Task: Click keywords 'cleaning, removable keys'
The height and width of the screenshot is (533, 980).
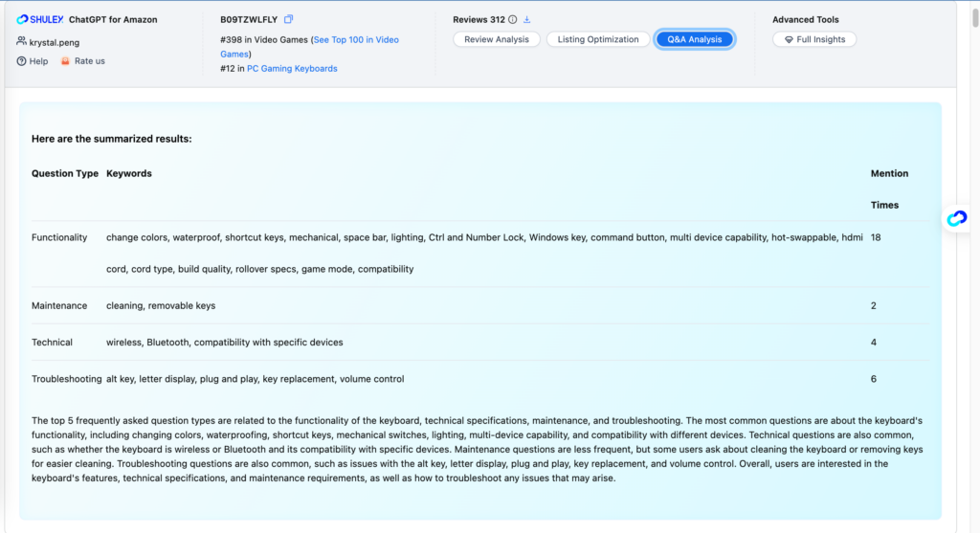Action: [x=161, y=305]
